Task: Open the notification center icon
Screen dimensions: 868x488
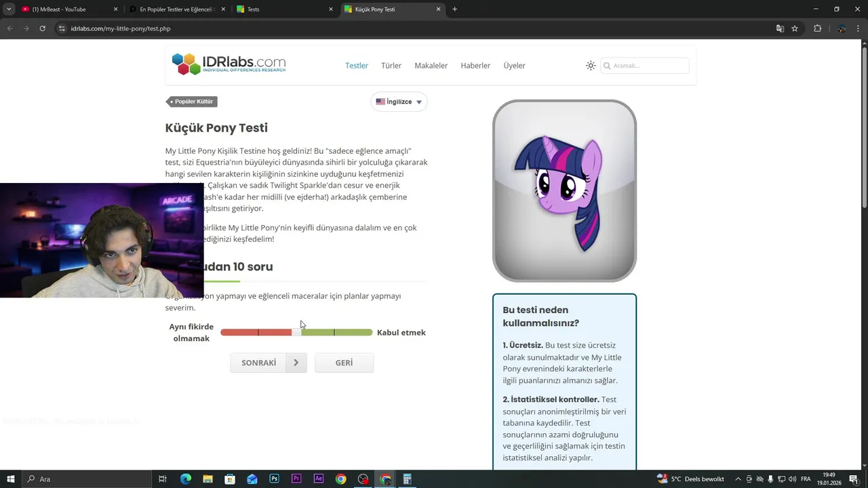Action: coord(854,479)
